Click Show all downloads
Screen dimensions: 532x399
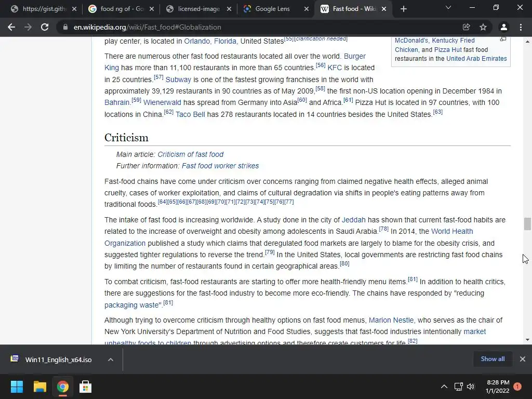coord(493,359)
